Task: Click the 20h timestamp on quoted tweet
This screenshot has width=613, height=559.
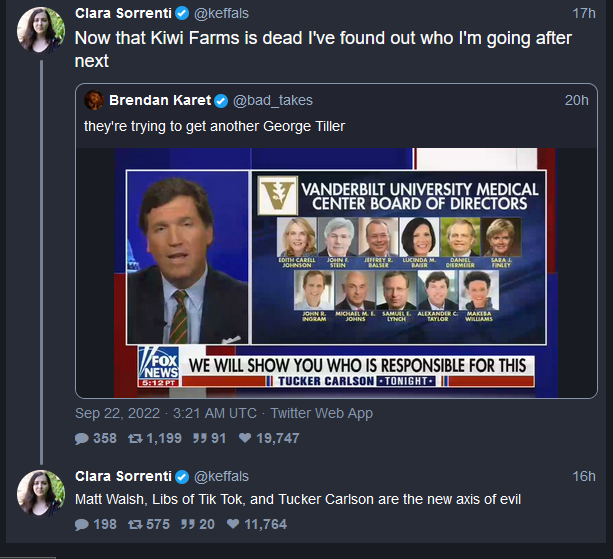Action: [576, 100]
